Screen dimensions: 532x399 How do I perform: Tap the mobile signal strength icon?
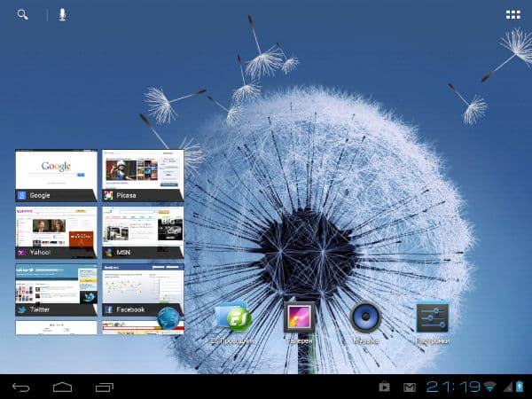tap(508, 387)
